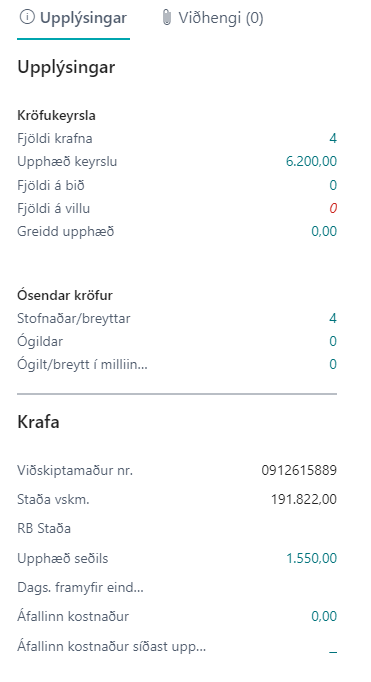This screenshot has width=371, height=682.
Task: Open the Stofnaðar/breyttar count 4
Action: point(333,318)
